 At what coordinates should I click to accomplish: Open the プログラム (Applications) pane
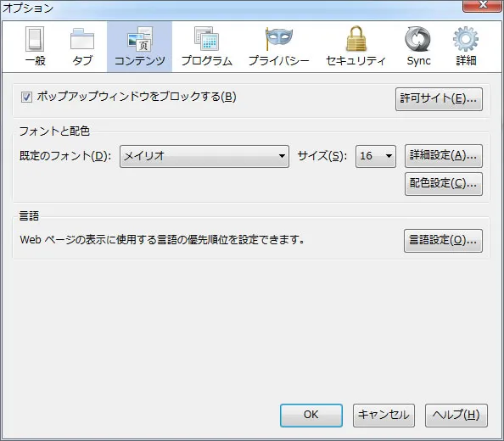pyautogui.click(x=207, y=47)
